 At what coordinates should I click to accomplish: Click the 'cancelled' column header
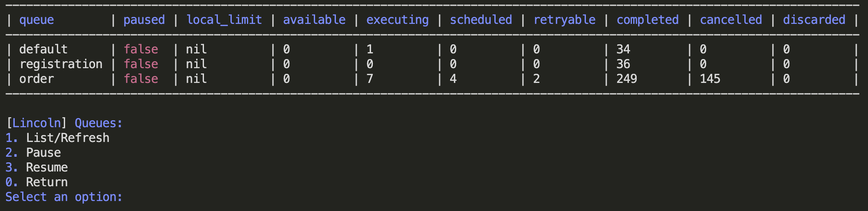pyautogui.click(x=731, y=20)
